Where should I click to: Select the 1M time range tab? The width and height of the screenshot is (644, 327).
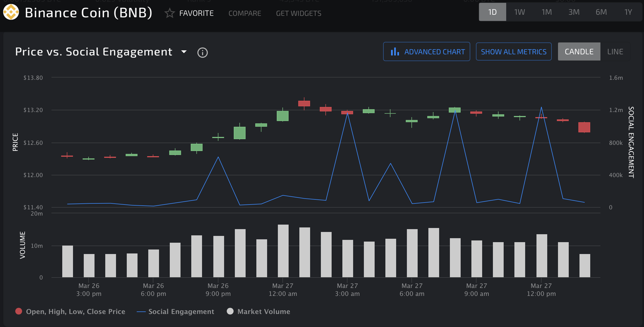pos(547,12)
